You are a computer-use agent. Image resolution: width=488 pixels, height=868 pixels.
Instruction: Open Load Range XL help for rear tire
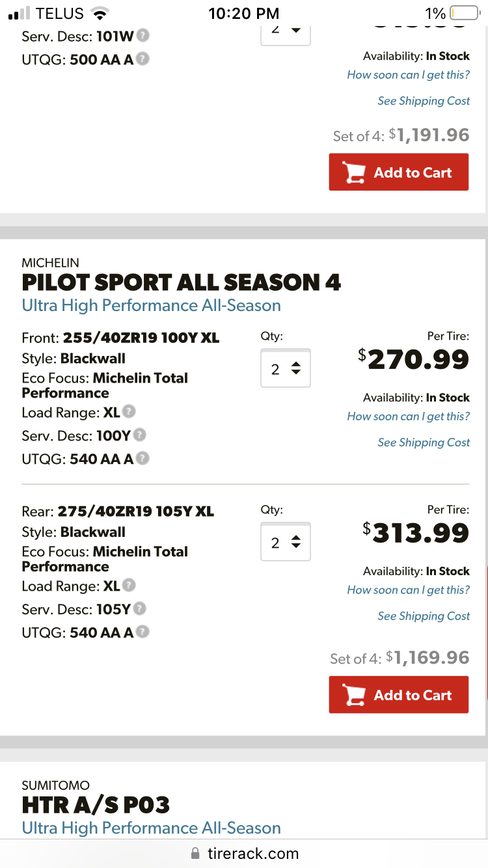[129, 586]
